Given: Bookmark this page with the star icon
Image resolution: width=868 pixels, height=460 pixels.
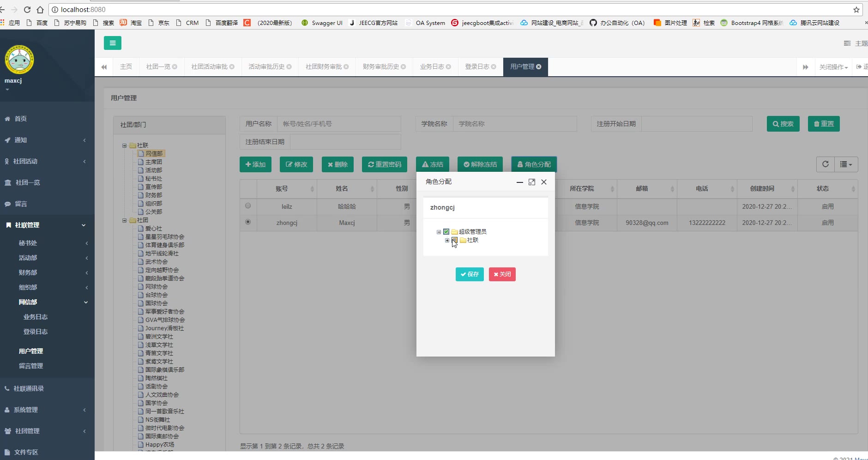Looking at the screenshot, I should click(x=856, y=10).
